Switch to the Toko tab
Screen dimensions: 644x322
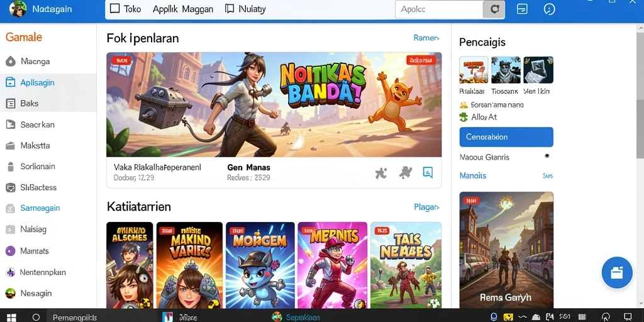pos(126,9)
